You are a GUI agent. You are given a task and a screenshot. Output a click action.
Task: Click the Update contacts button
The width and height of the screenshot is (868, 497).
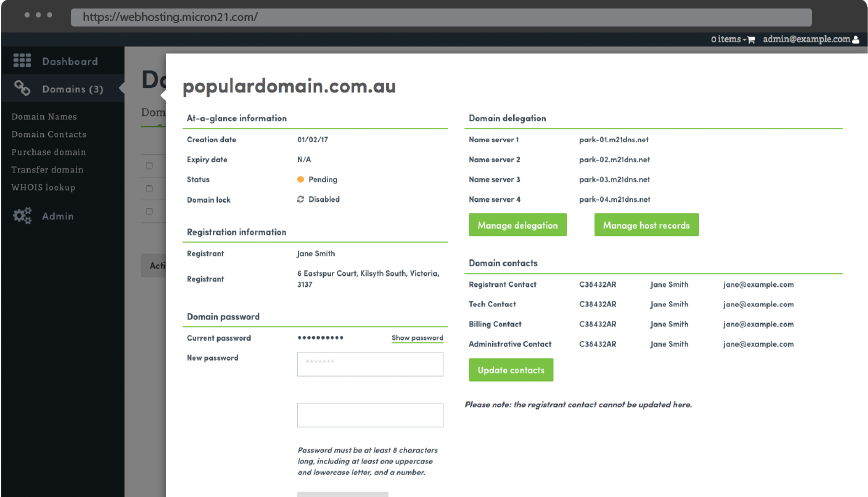point(511,370)
